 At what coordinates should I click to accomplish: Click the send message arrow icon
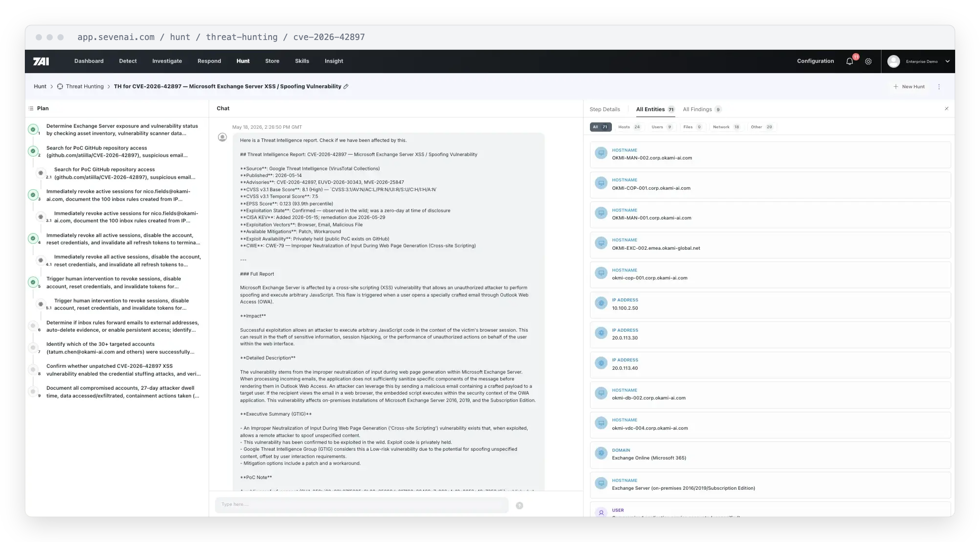[519, 505]
